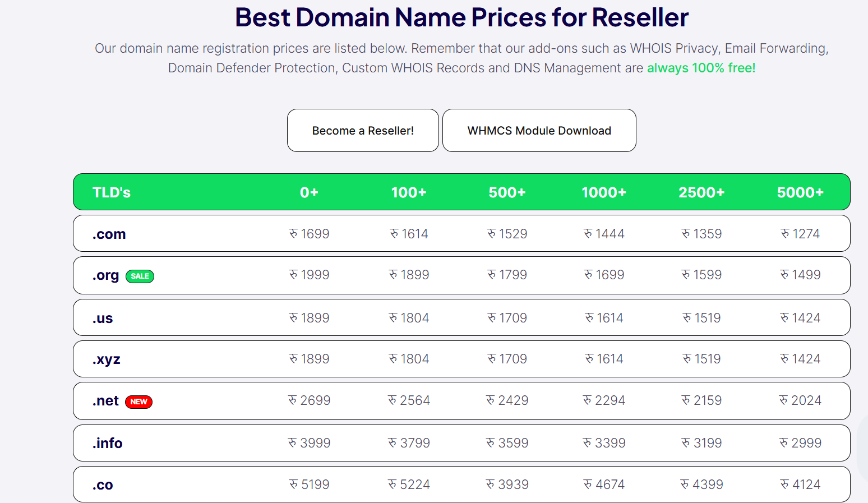The height and width of the screenshot is (503, 868).
Task: Click the .co domain label
Action: point(103,485)
